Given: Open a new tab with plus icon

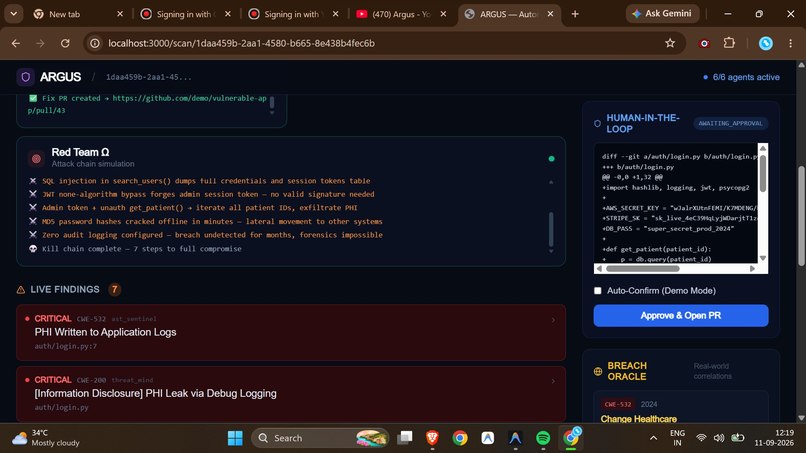Looking at the screenshot, I should [x=575, y=14].
